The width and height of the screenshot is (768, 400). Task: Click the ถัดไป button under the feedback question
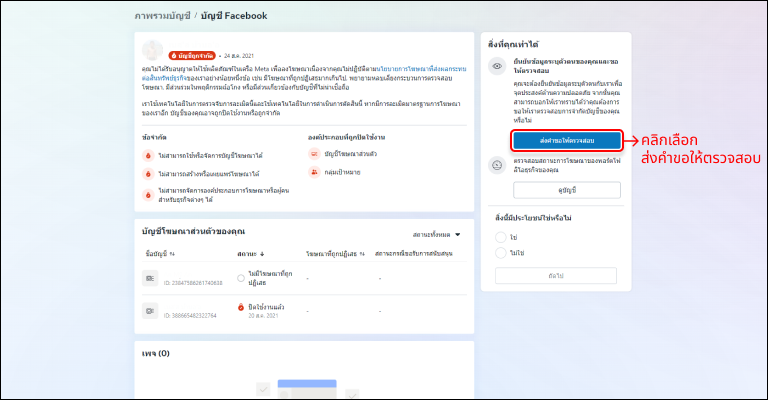(x=555, y=276)
